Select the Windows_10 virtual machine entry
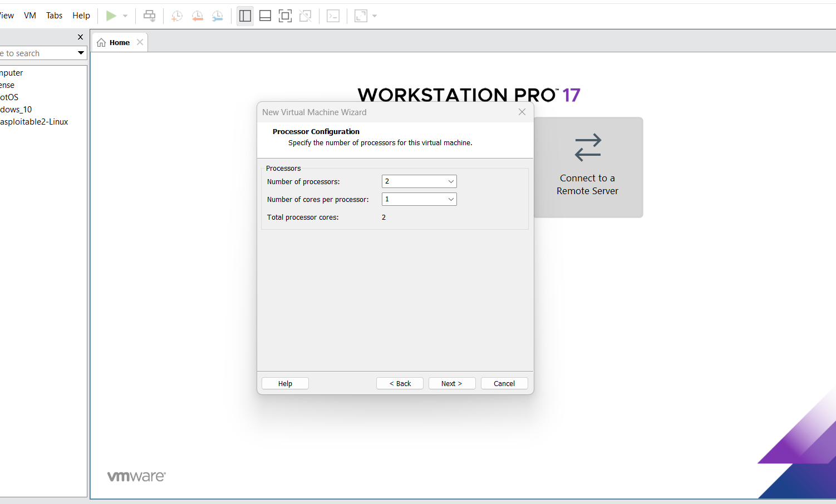The height and width of the screenshot is (504, 836). pyautogui.click(x=16, y=110)
